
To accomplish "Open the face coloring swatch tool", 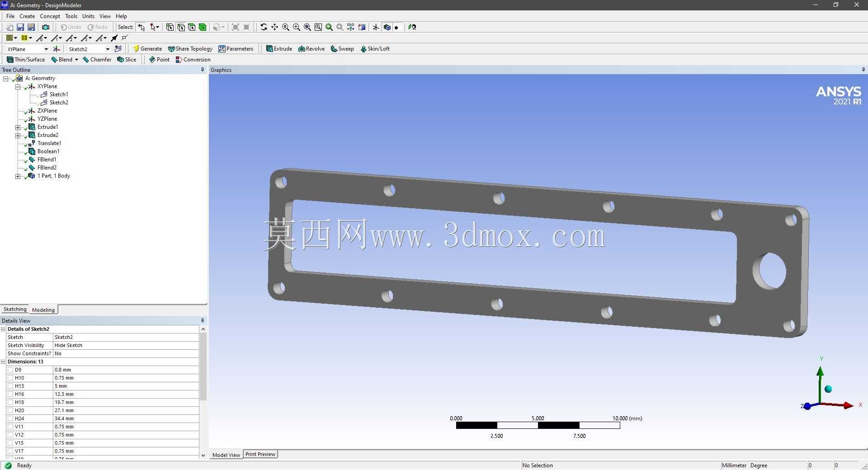I will (x=9, y=38).
